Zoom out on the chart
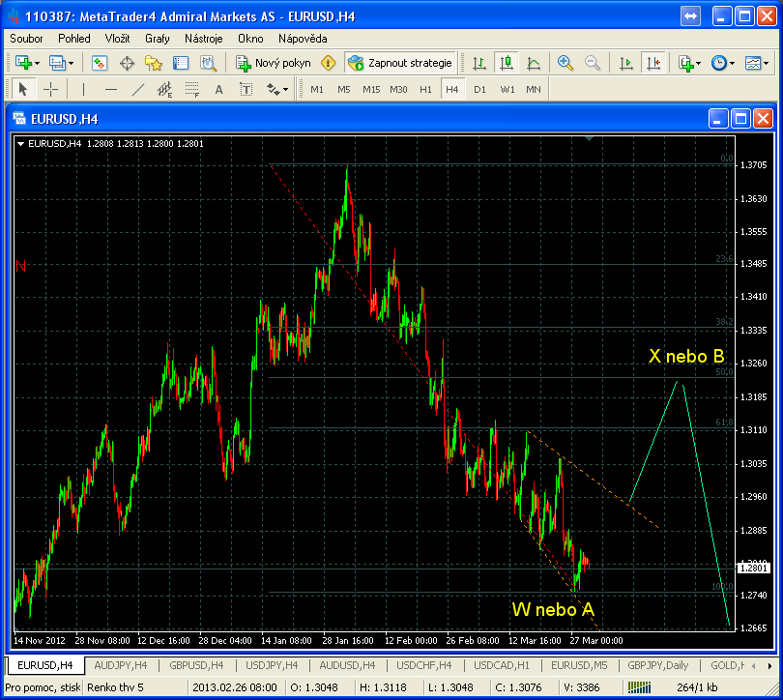Screen dimensions: 783x700 click(x=593, y=63)
